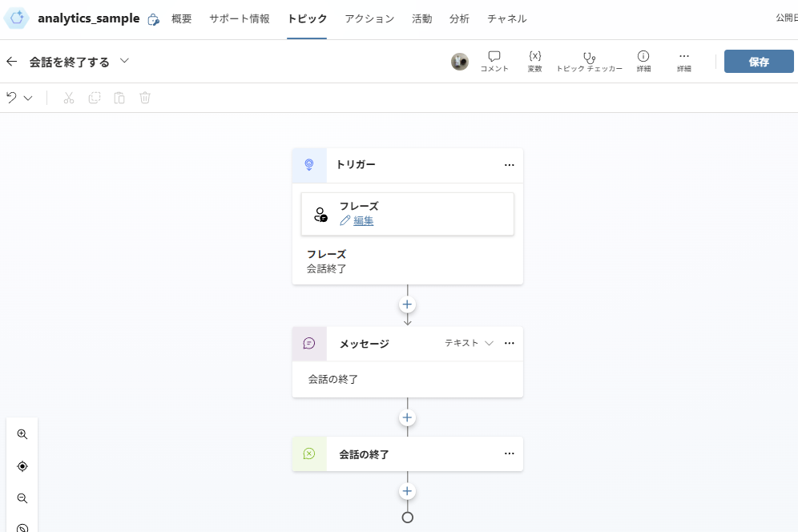Zoom out on the canvas
This screenshot has width=798, height=532.
tap(22, 498)
